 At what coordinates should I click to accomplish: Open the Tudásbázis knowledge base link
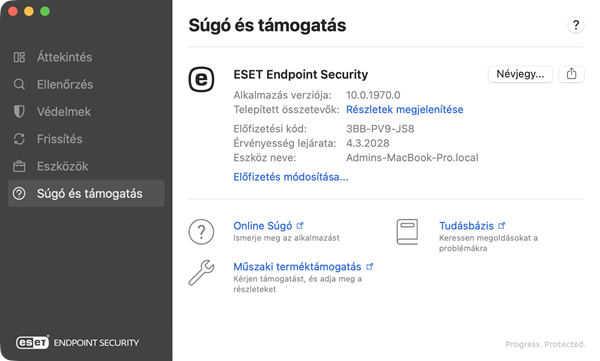coord(466,225)
